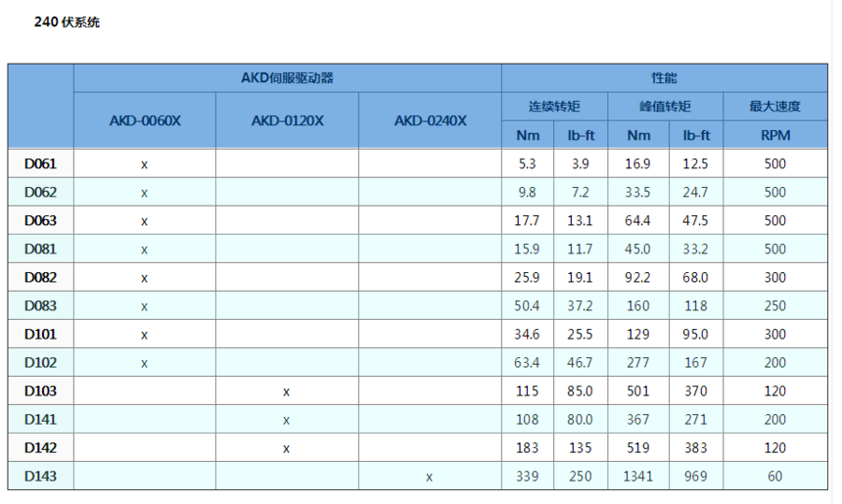Click the value 24.7 in D062 row
Image resolution: width=842 pixels, height=504 pixels.
pyautogui.click(x=695, y=192)
